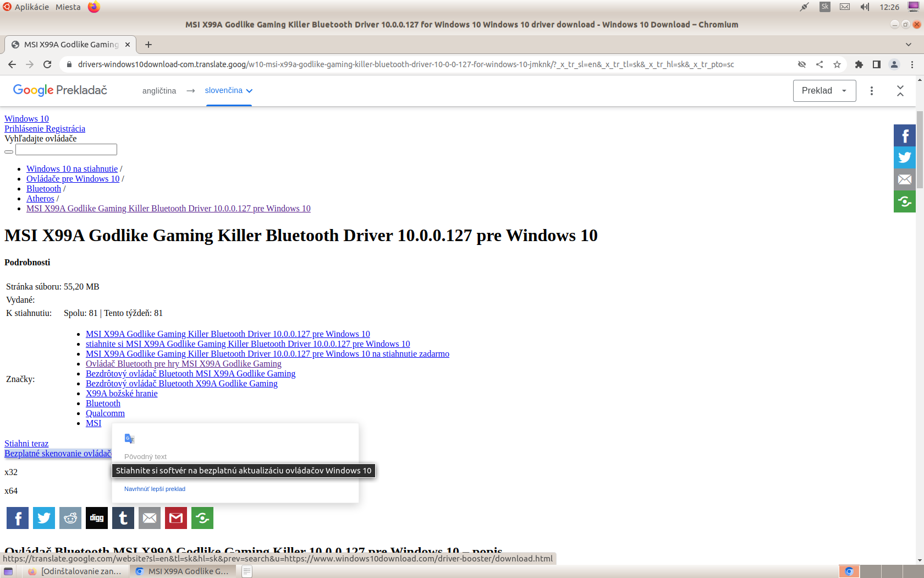Share on Twitter in the bottom share row

44,518
